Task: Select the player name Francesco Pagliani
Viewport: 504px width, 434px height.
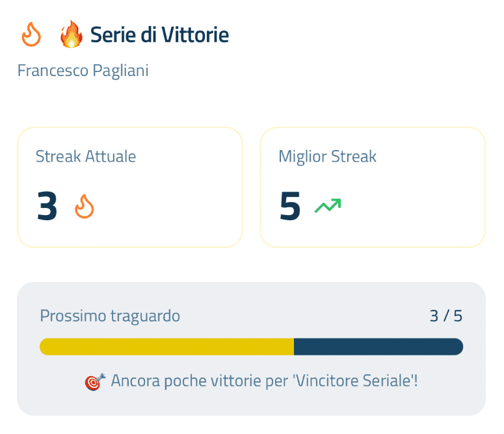Action: [x=83, y=70]
